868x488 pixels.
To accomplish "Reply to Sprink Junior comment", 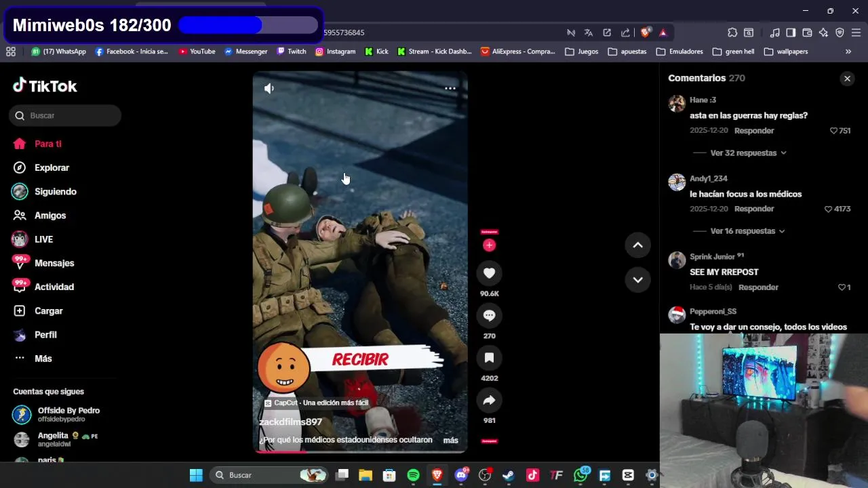I will [758, 287].
